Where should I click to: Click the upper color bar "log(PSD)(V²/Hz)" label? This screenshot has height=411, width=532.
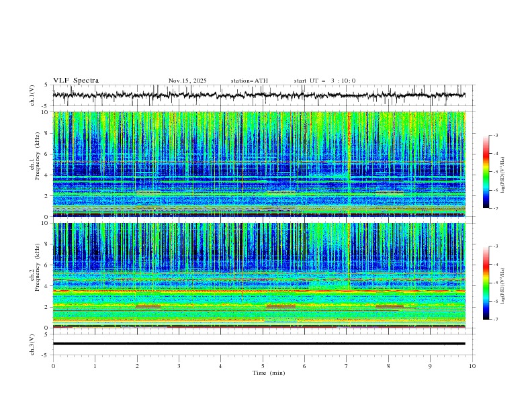(502, 175)
